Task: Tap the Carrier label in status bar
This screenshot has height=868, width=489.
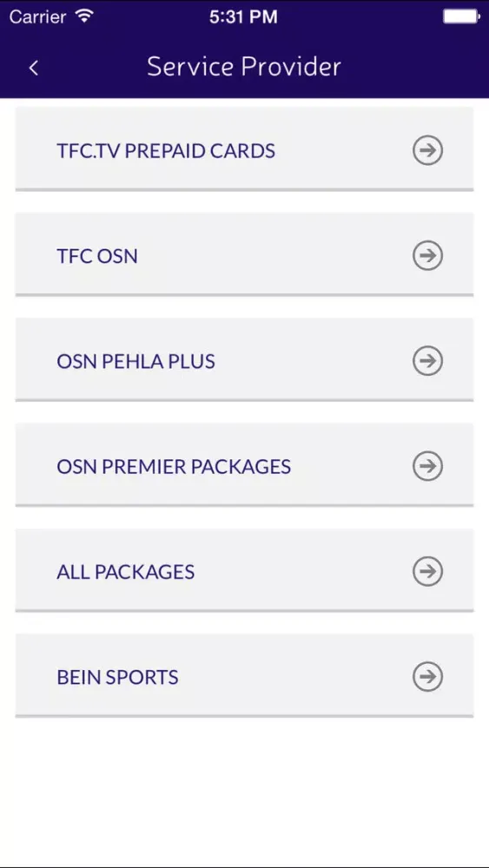Action: [x=38, y=16]
